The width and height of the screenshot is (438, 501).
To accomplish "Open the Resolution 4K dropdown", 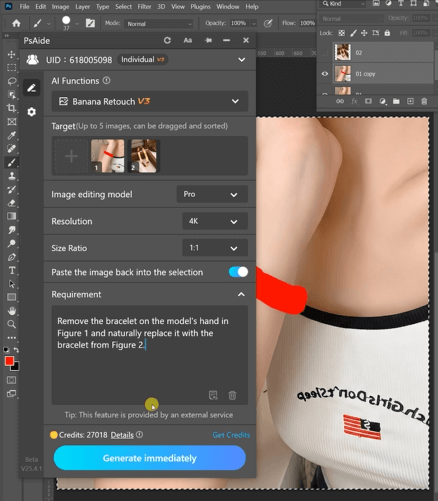I will coord(215,221).
